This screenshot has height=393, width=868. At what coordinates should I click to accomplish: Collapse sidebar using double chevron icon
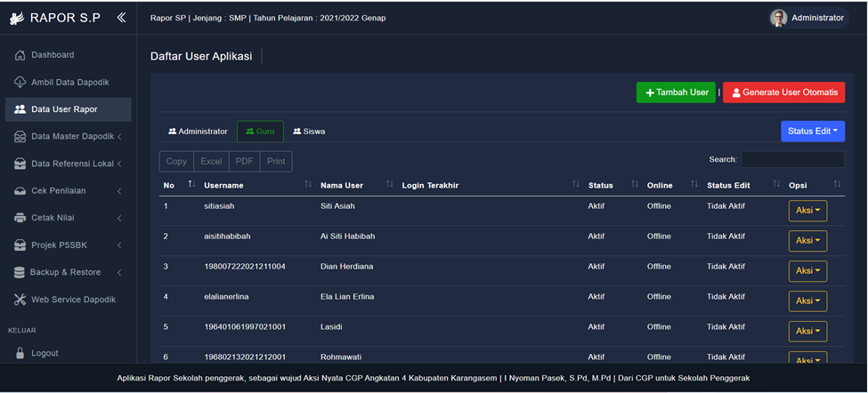(121, 18)
